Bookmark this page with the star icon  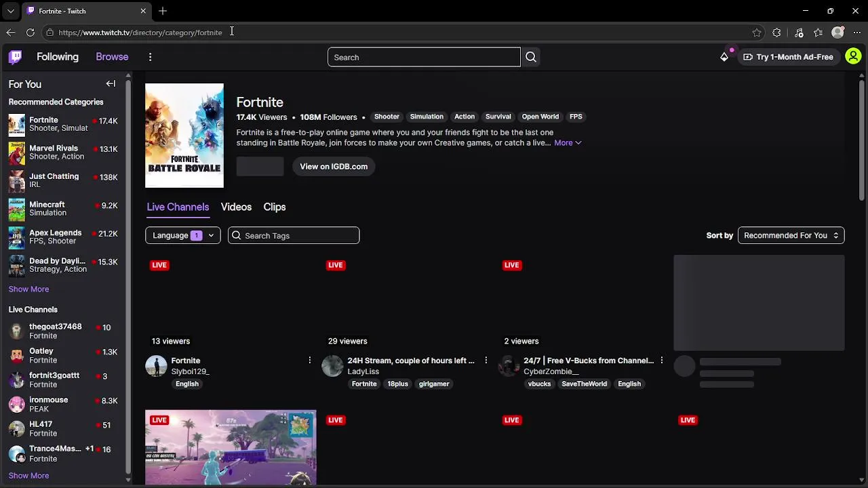[x=757, y=33]
